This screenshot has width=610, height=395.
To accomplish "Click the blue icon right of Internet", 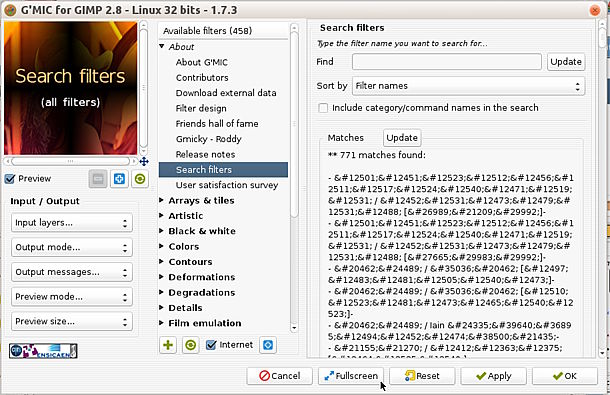I will click(268, 345).
